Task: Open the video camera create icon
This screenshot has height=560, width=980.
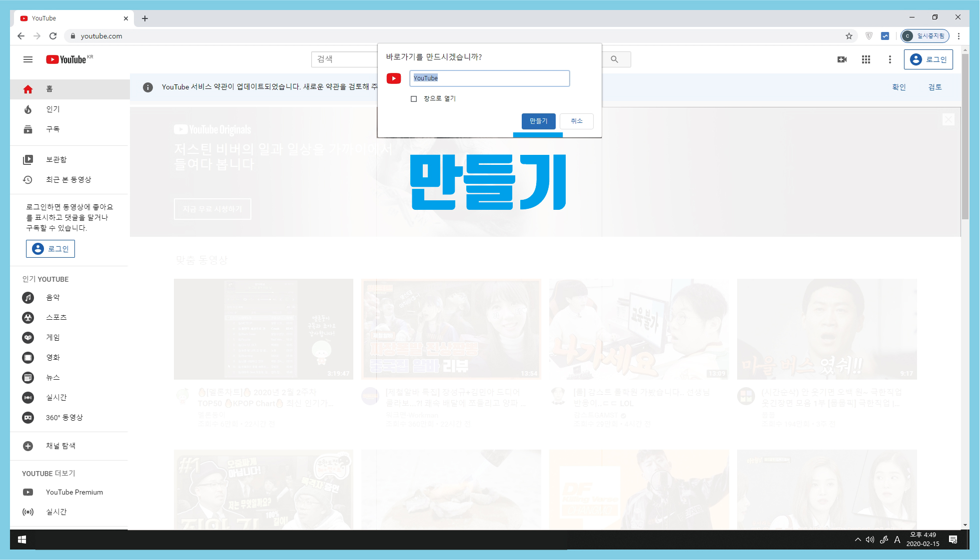Action: 842,59
